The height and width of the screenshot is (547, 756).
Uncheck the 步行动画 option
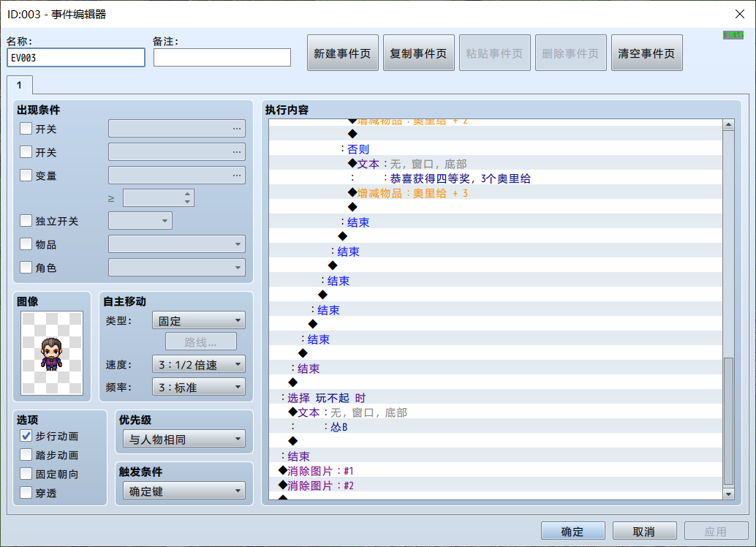pyautogui.click(x=26, y=436)
